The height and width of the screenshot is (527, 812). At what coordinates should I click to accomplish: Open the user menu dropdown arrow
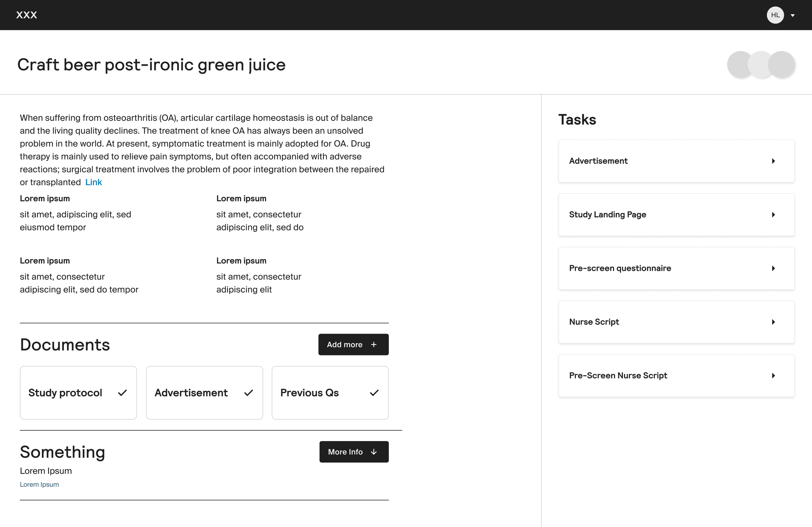point(793,15)
